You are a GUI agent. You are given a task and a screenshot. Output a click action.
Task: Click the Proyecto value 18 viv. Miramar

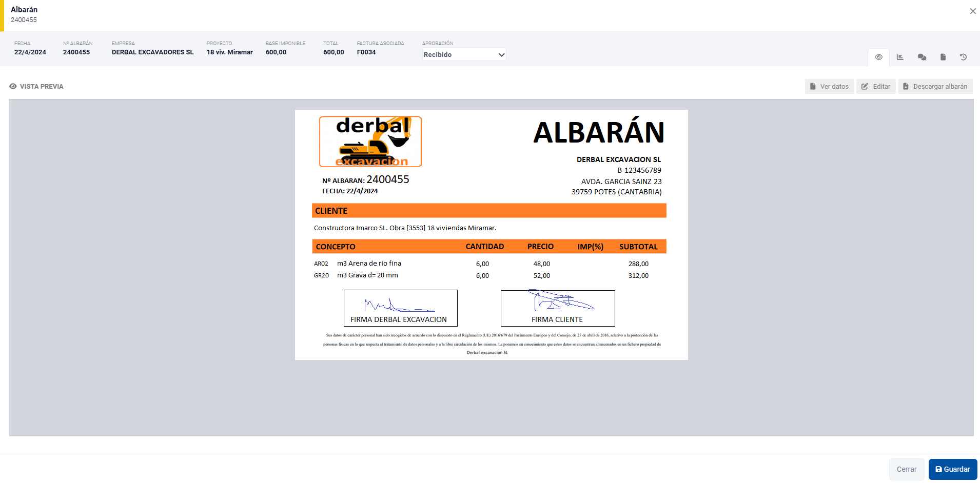(x=229, y=52)
